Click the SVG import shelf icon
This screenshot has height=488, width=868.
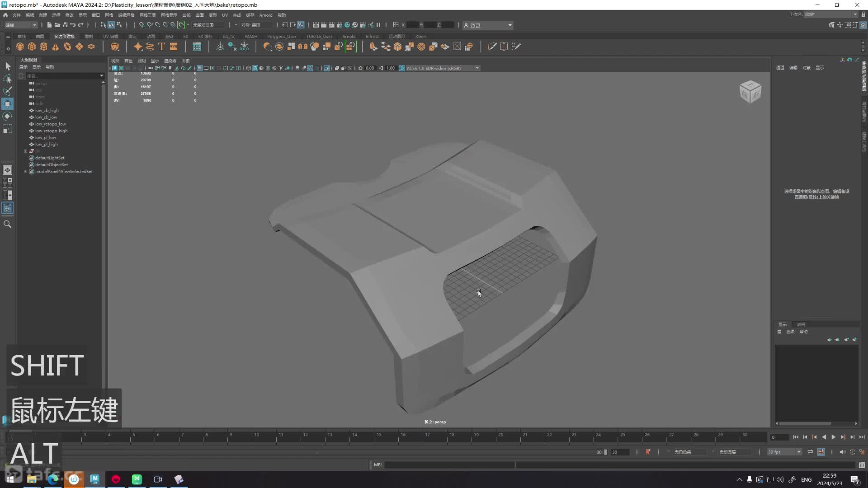pyautogui.click(x=174, y=47)
